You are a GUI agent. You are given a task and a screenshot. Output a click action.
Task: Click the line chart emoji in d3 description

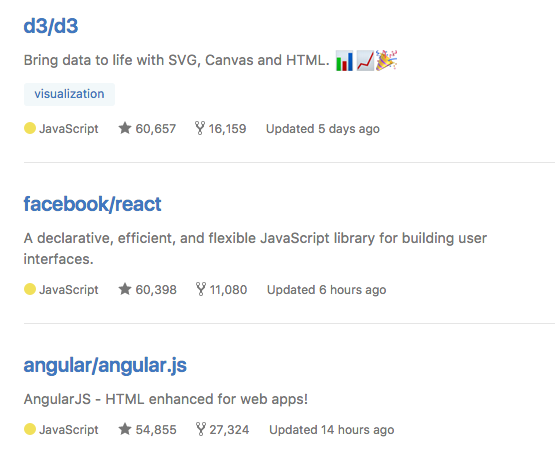[365, 61]
